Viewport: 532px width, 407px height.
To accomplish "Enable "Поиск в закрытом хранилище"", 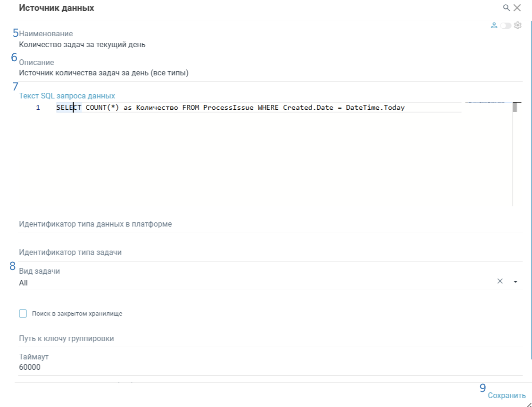I will [22, 313].
